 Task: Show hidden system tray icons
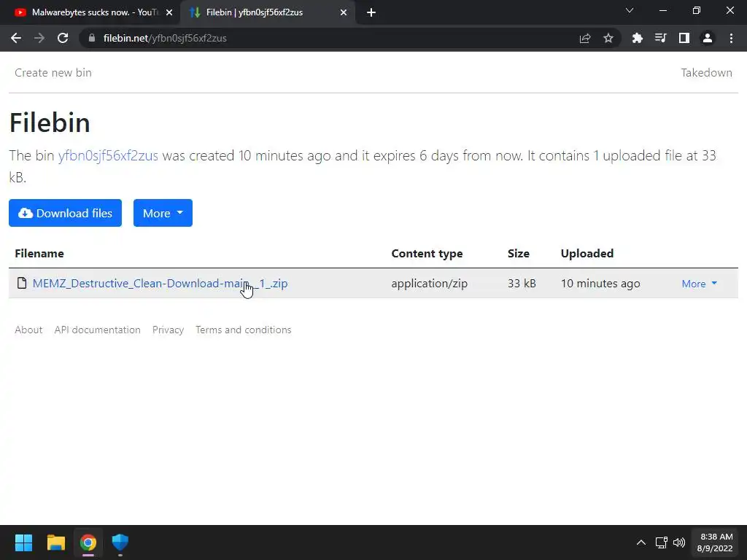coord(641,542)
